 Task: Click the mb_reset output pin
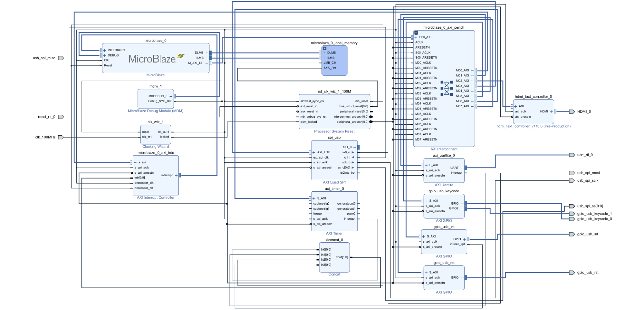(362, 101)
